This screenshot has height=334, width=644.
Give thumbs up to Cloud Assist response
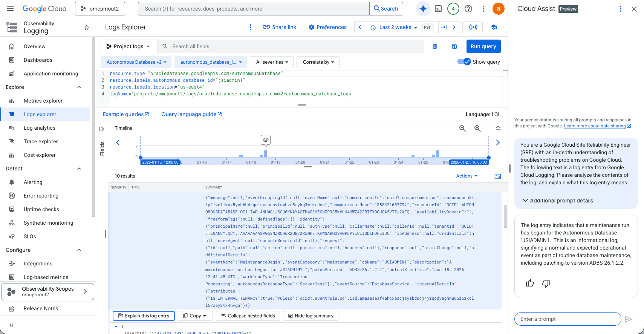coord(530,283)
